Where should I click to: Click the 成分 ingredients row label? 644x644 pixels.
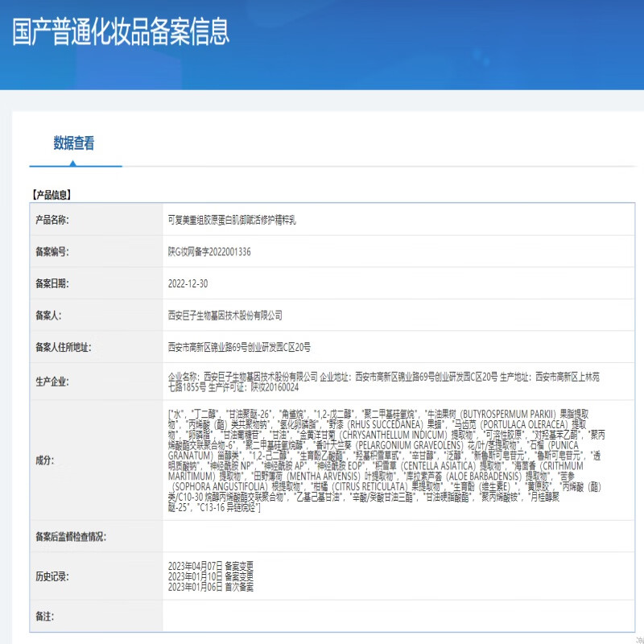tap(43, 460)
